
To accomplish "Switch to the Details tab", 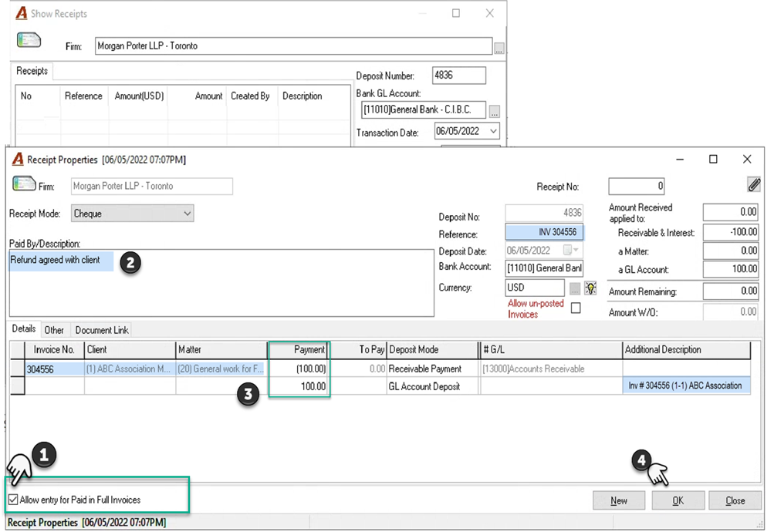I will (x=24, y=329).
